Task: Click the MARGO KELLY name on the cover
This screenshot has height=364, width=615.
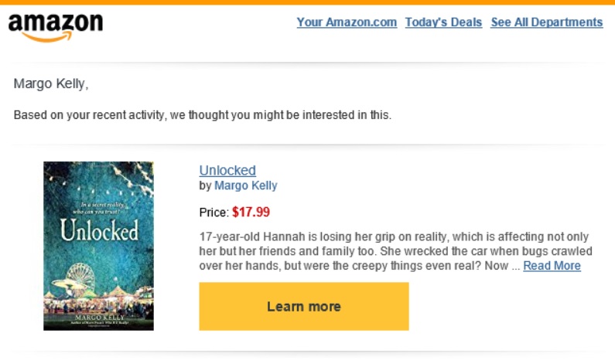Action: click(x=99, y=315)
